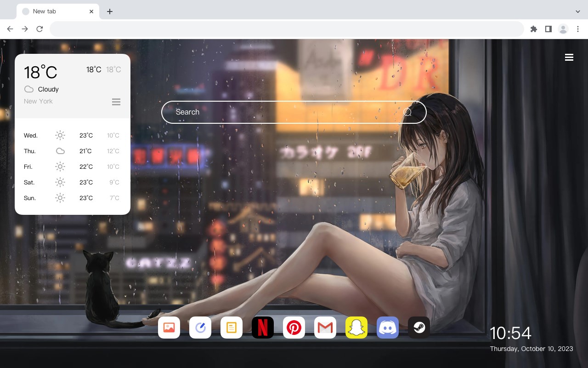588x368 pixels.
Task: Click the Sun. forecast row label
Action: click(30, 198)
